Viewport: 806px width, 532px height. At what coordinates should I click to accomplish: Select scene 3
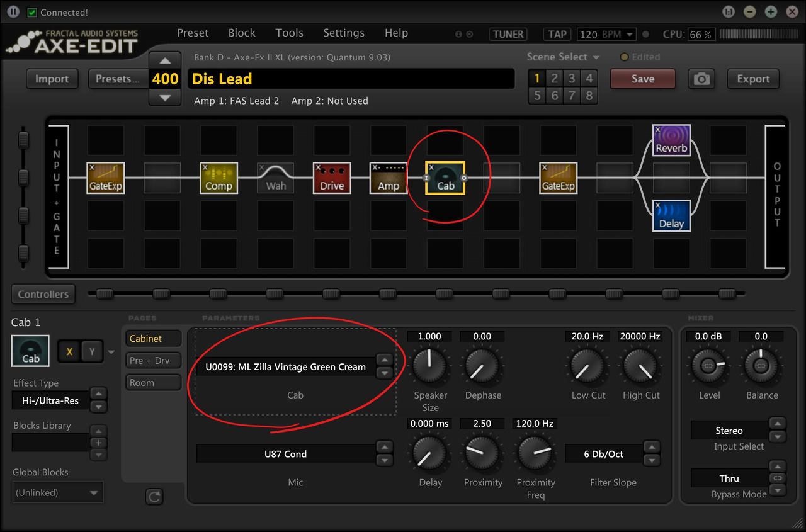pyautogui.click(x=572, y=78)
